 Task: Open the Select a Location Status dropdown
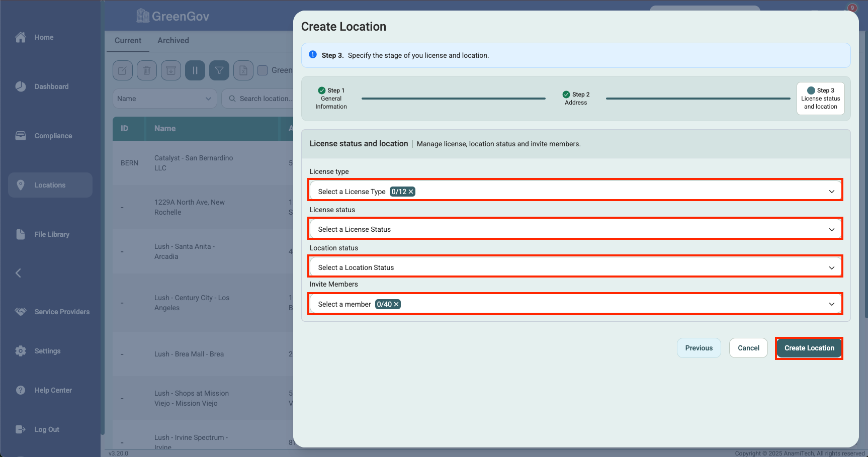(574, 267)
